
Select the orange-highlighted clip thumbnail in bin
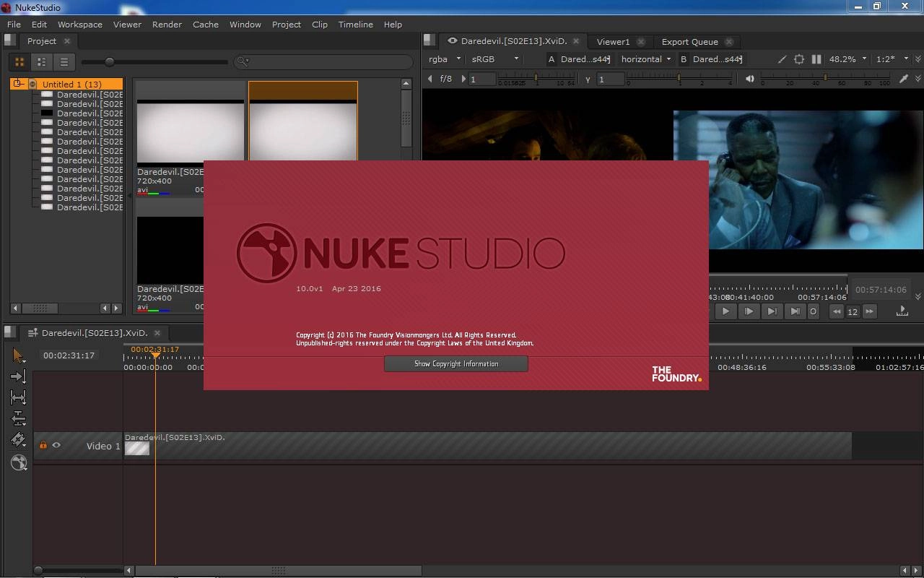point(303,121)
